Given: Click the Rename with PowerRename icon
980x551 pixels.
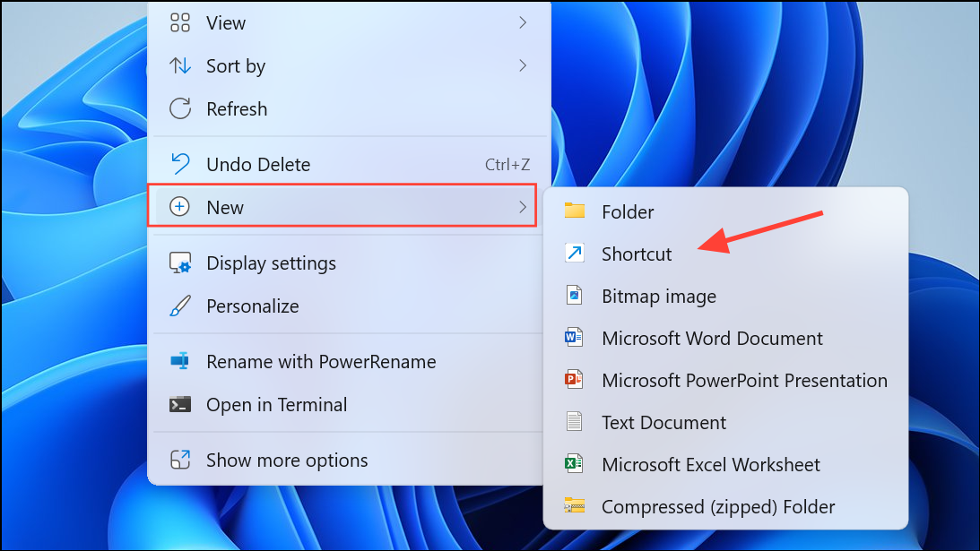Looking at the screenshot, I should point(179,361).
